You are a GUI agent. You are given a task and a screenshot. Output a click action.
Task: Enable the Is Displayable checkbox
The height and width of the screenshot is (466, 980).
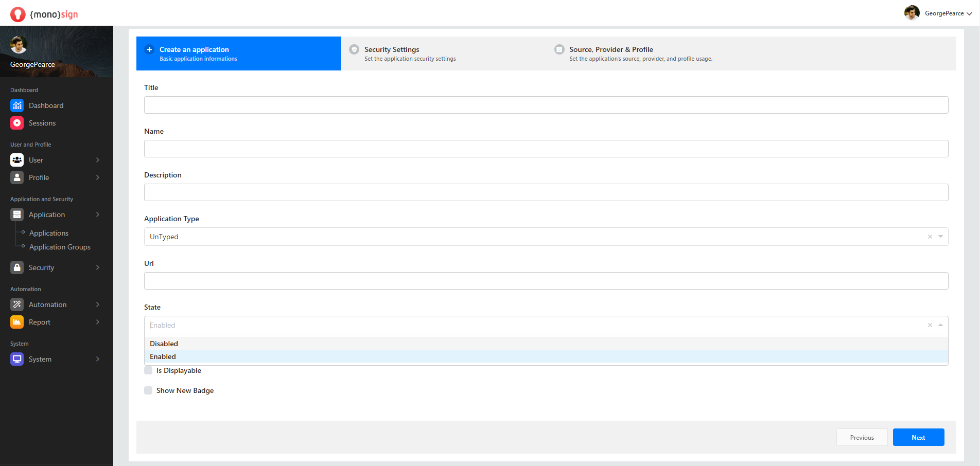click(x=148, y=370)
